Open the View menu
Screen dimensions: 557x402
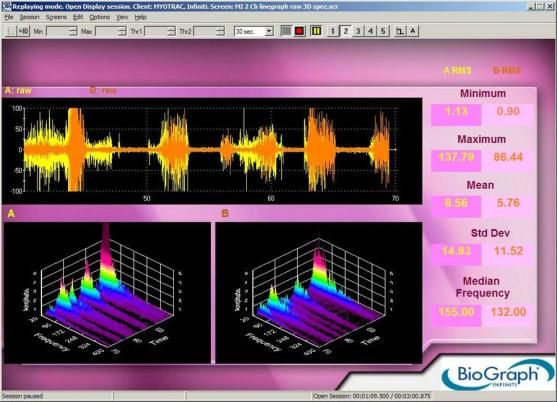pyautogui.click(x=122, y=17)
